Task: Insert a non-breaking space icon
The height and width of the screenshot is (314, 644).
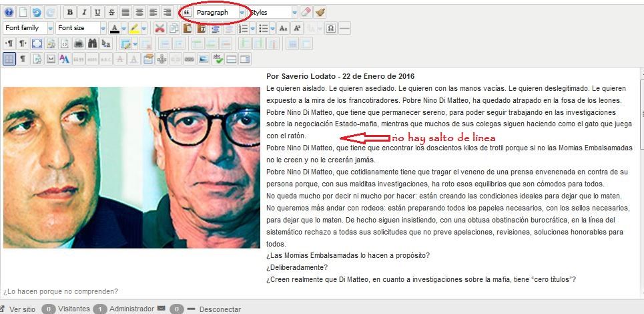Action: [x=51, y=59]
